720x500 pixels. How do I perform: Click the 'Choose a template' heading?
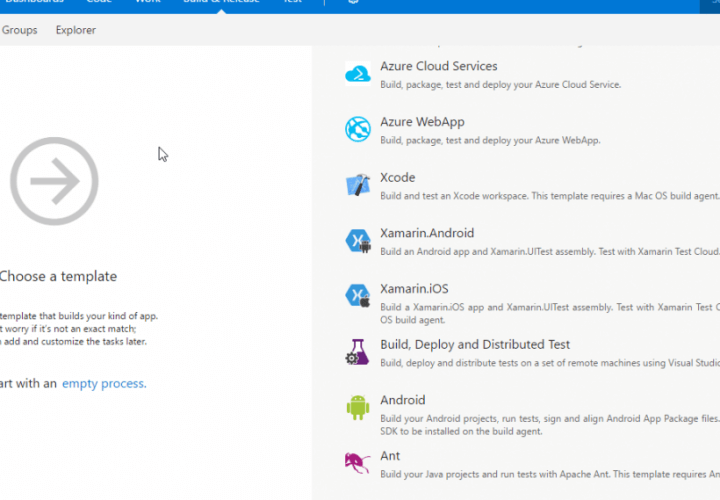[58, 276]
